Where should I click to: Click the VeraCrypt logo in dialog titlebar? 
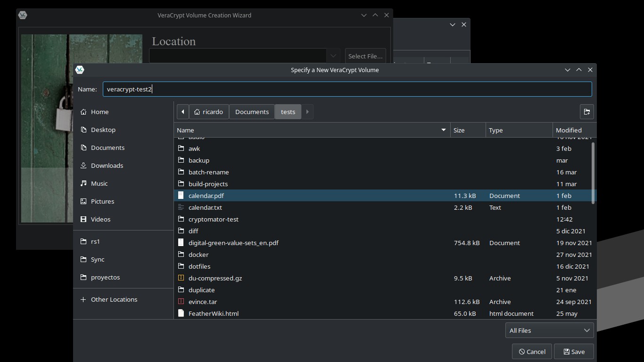coord(80,70)
